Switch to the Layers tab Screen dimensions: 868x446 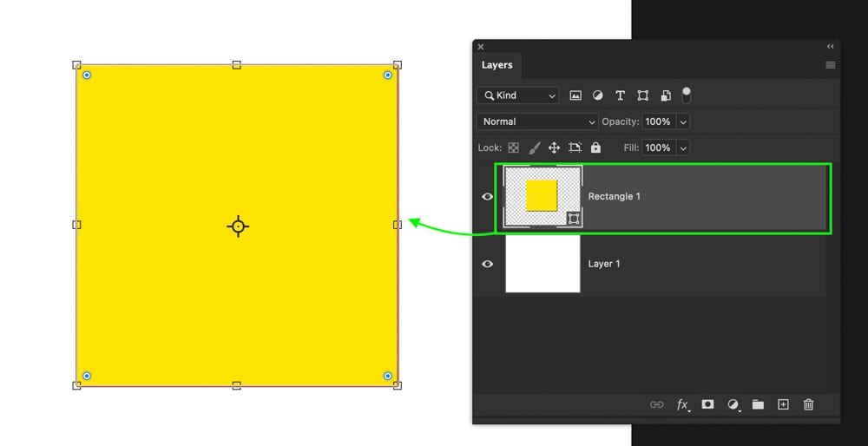497,65
